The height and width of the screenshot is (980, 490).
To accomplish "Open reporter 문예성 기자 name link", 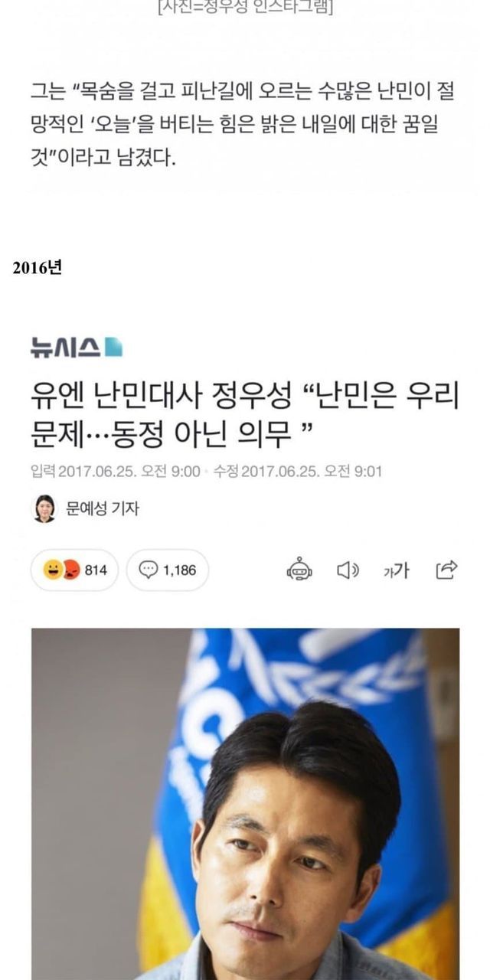I will (x=103, y=508).
